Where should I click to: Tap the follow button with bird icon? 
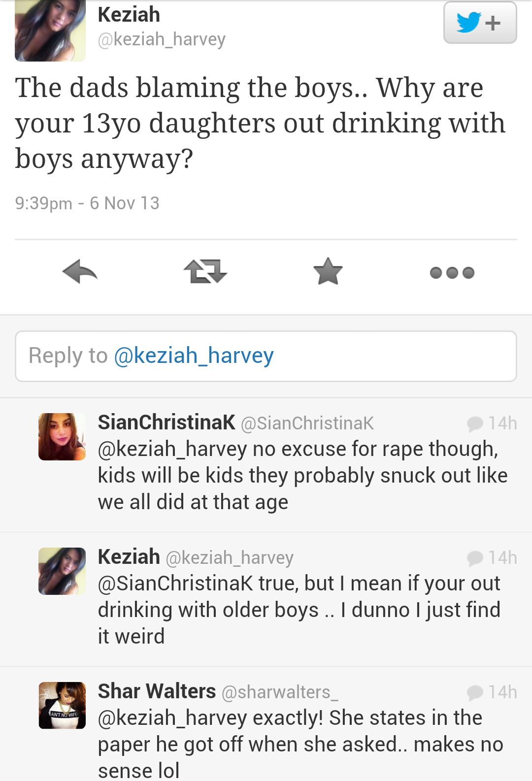click(x=480, y=23)
